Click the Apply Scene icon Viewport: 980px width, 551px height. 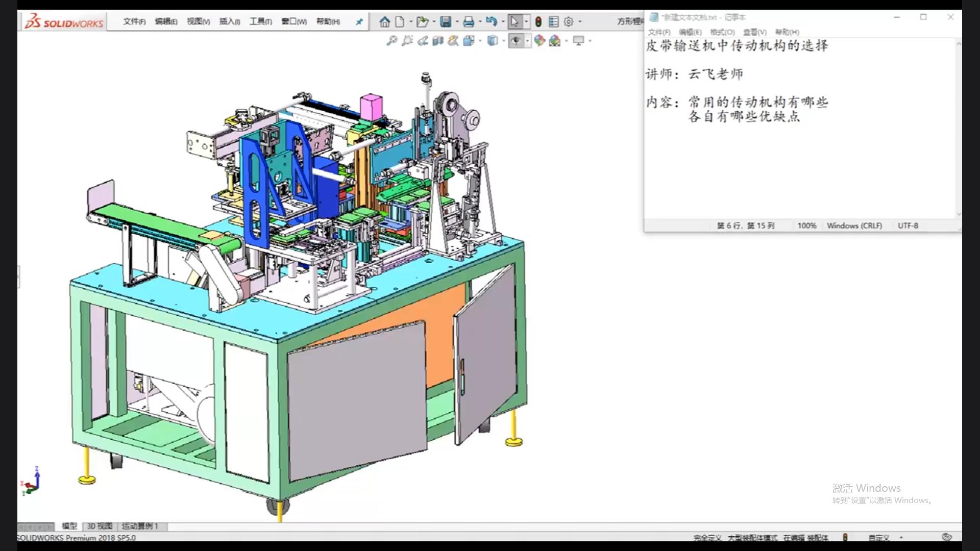(x=555, y=40)
